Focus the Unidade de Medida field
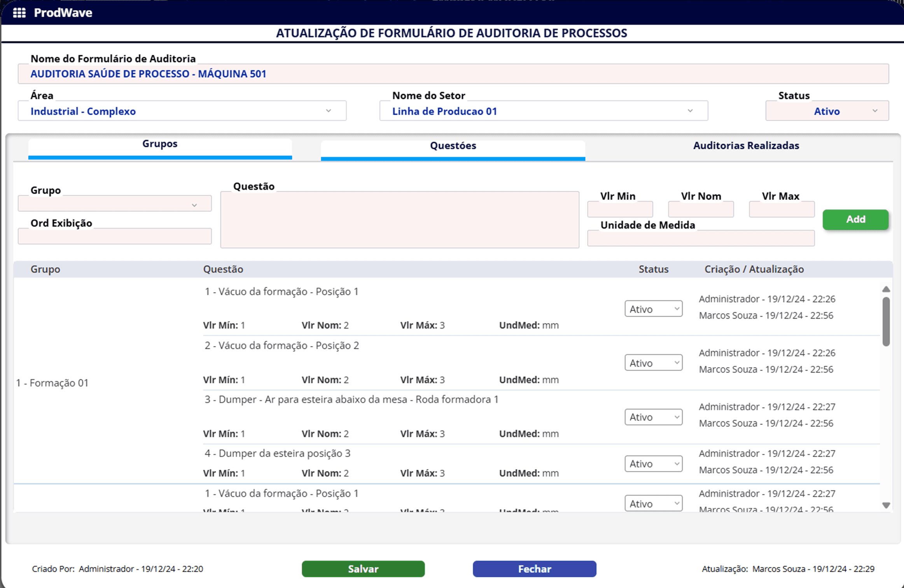 (x=700, y=238)
